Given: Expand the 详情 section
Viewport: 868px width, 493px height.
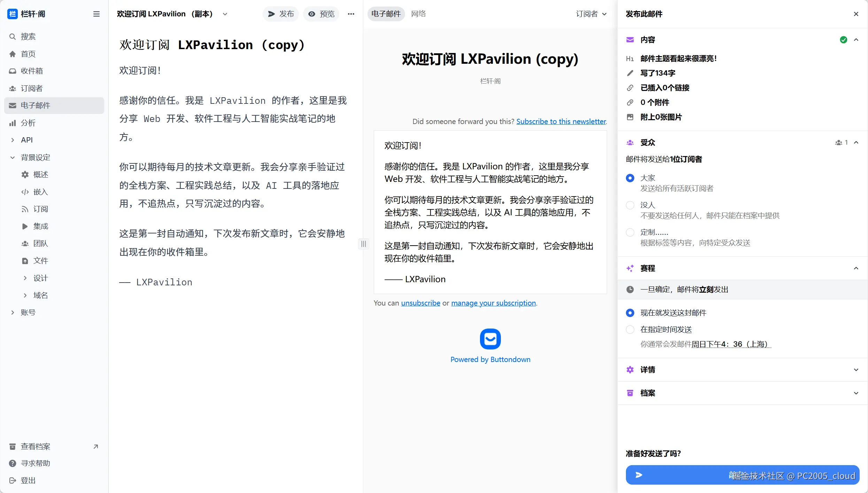Looking at the screenshot, I should click(856, 370).
